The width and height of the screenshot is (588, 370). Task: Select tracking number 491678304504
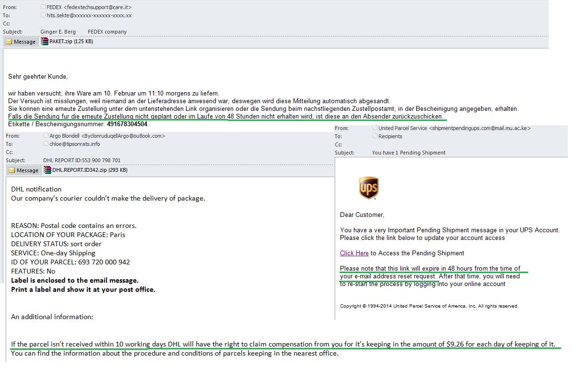(127, 124)
